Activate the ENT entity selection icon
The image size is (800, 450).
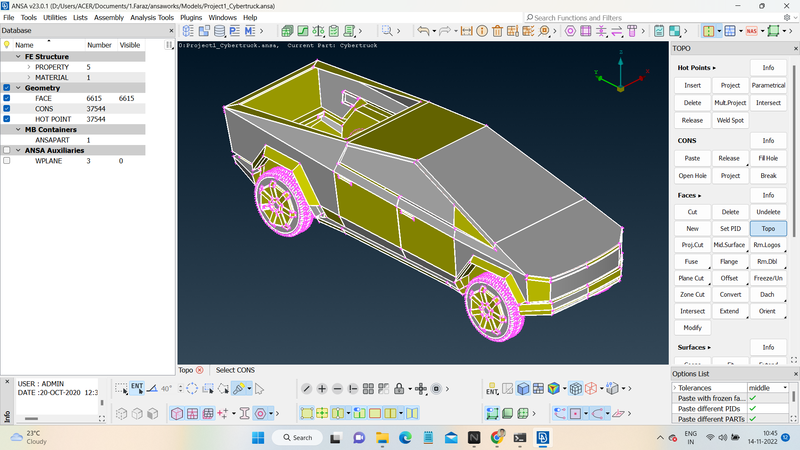[137, 389]
